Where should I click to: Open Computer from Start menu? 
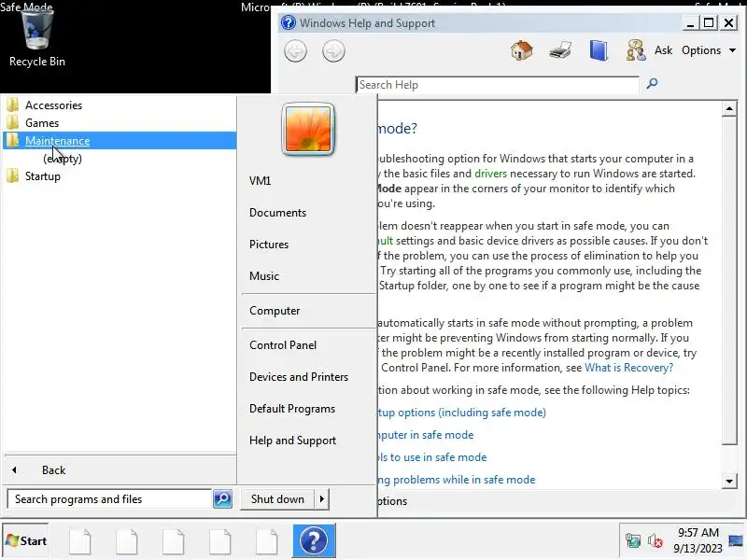[275, 311]
